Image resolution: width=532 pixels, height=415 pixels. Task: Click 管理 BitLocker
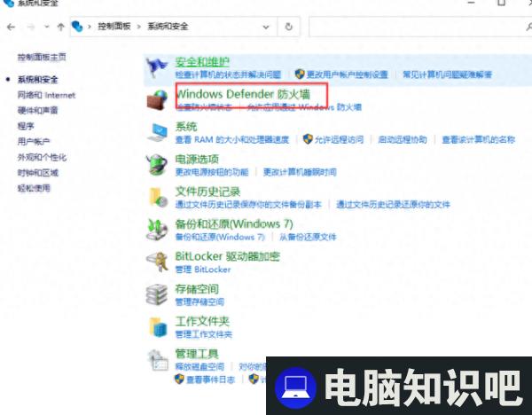[202, 270]
